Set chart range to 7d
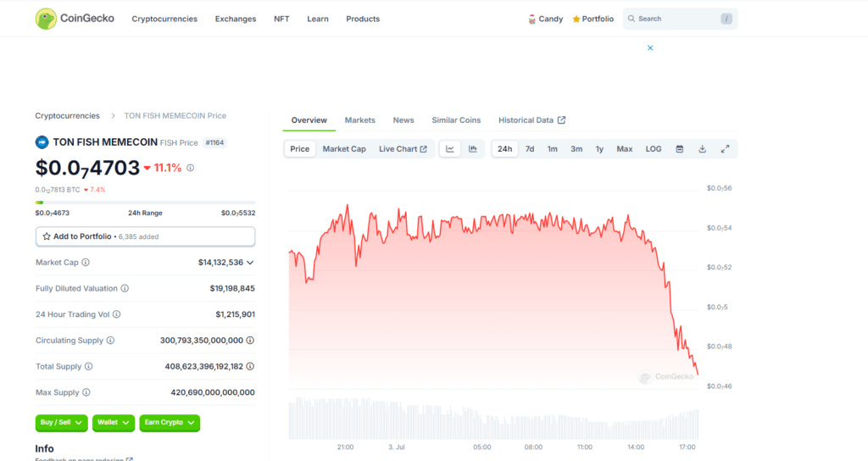This screenshot has width=868, height=461. click(x=530, y=149)
